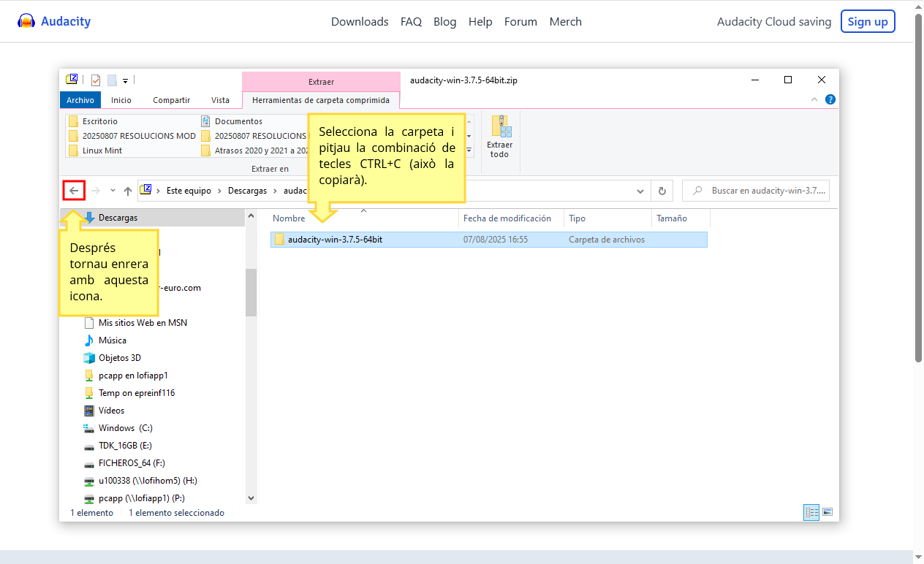Click down arrow in Extraer en gallery
This screenshot has height=564, width=924.
point(469,136)
